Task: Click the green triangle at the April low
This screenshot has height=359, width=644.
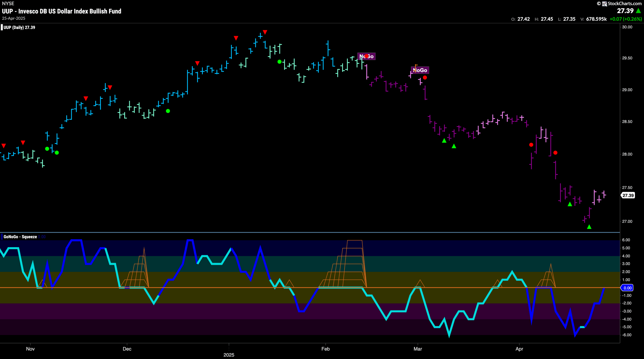Action: (x=589, y=227)
